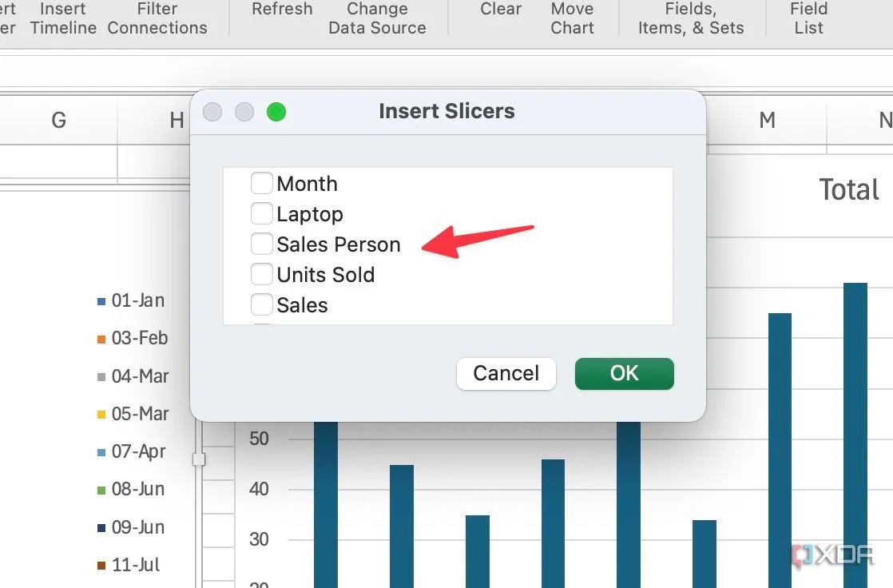Screen dimensions: 893x588
Task: Select column M header
Action: click(767, 120)
